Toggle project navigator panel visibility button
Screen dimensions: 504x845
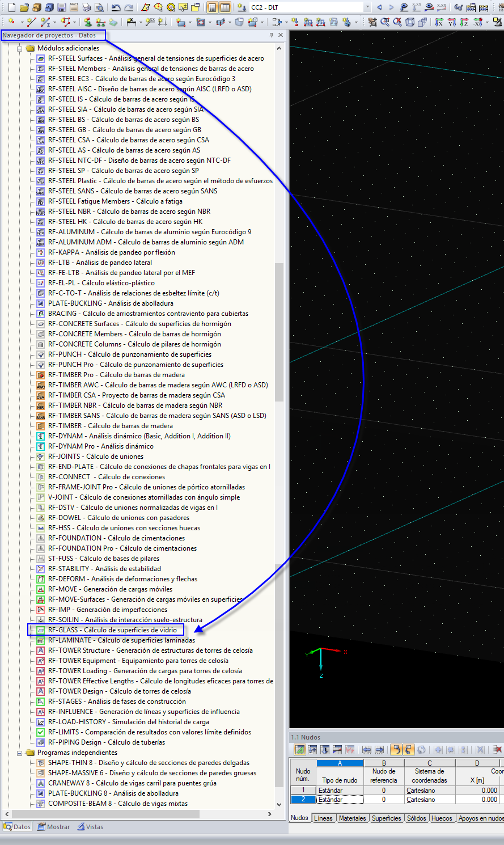[x=212, y=7]
